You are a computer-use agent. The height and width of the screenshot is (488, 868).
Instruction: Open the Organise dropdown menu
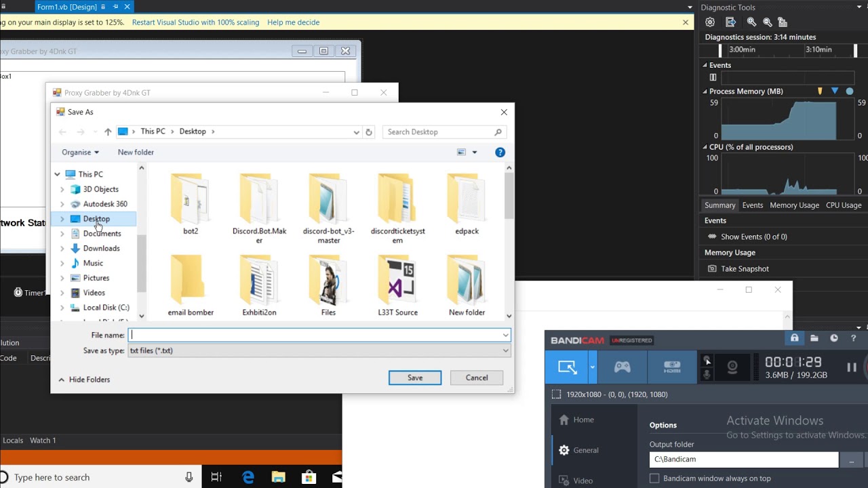click(80, 152)
